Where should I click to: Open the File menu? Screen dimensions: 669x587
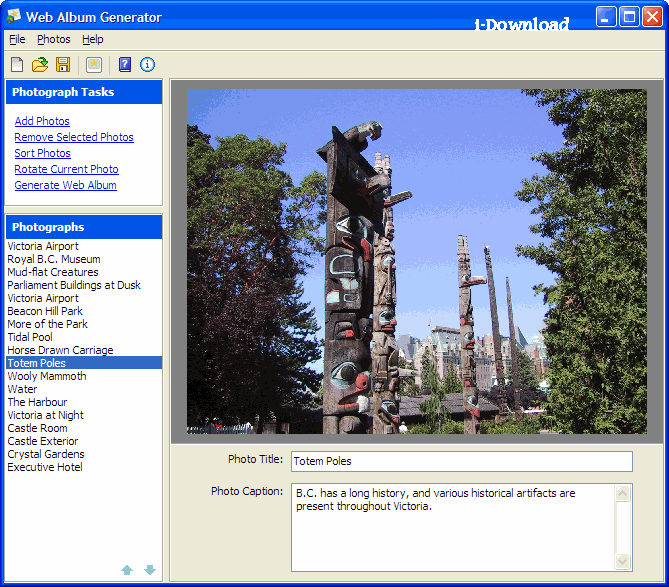(17, 39)
